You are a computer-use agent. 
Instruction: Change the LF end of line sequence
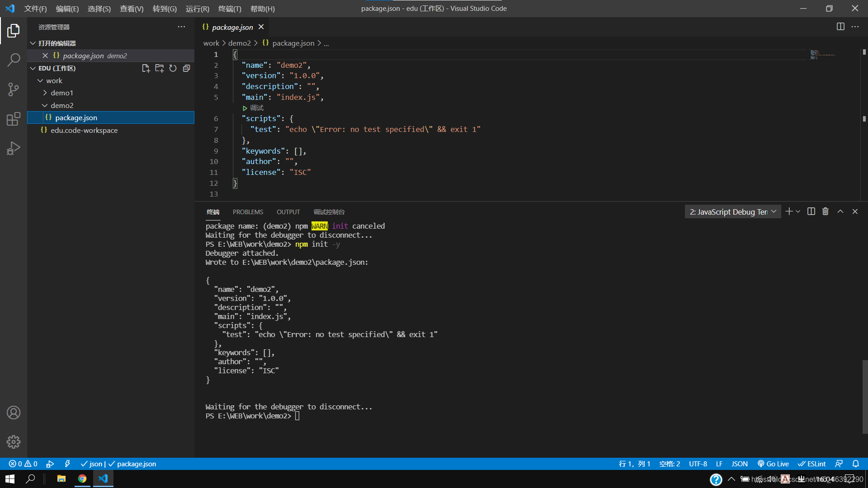tap(719, 464)
